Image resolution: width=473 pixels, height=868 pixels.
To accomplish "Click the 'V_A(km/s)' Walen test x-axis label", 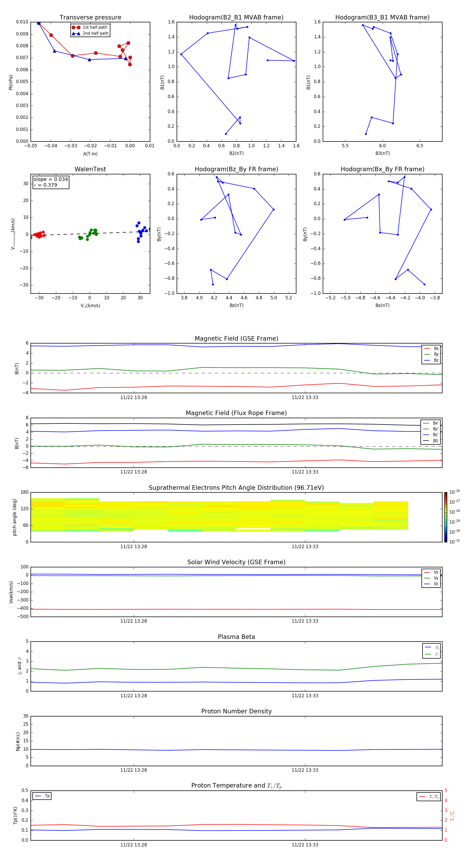I will 90,306.
